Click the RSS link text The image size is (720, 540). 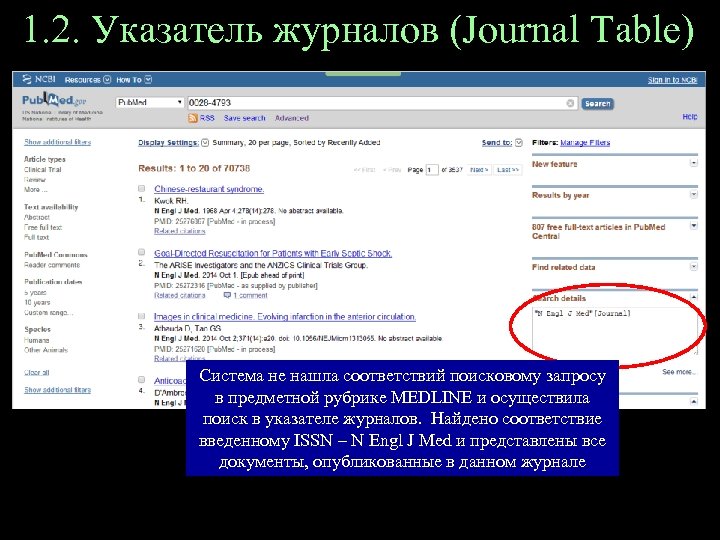click(207, 118)
